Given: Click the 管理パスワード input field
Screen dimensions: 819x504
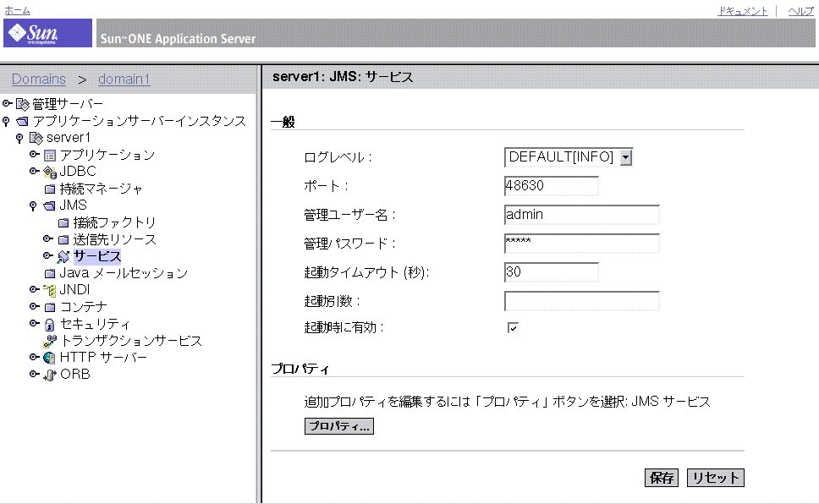Looking at the screenshot, I should pos(582,244).
